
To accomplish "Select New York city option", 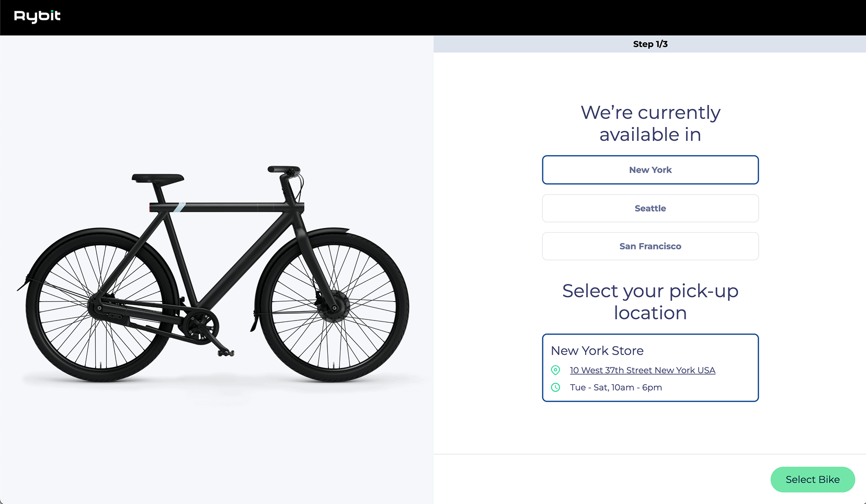I will pos(650,170).
